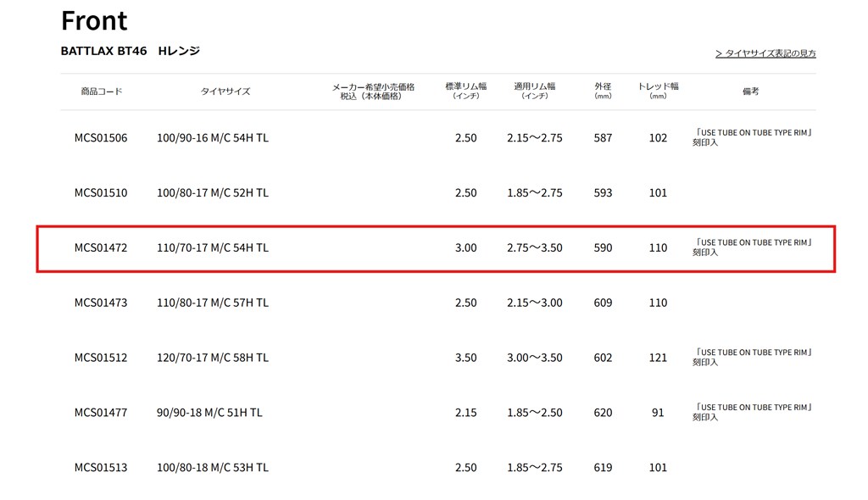The image size is (868, 500).
Task: Click the 備考 column header
Action: tap(751, 92)
